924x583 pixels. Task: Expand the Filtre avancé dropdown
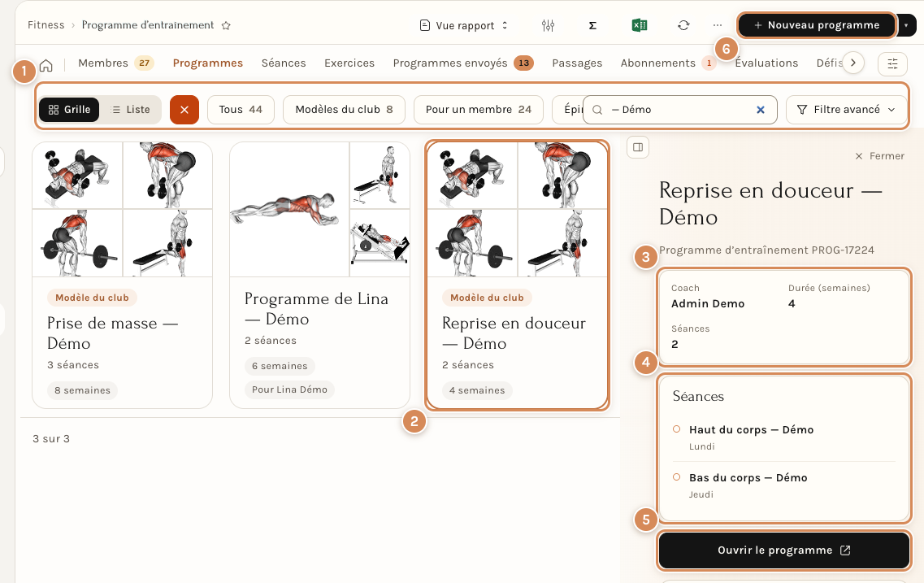pyautogui.click(x=846, y=110)
